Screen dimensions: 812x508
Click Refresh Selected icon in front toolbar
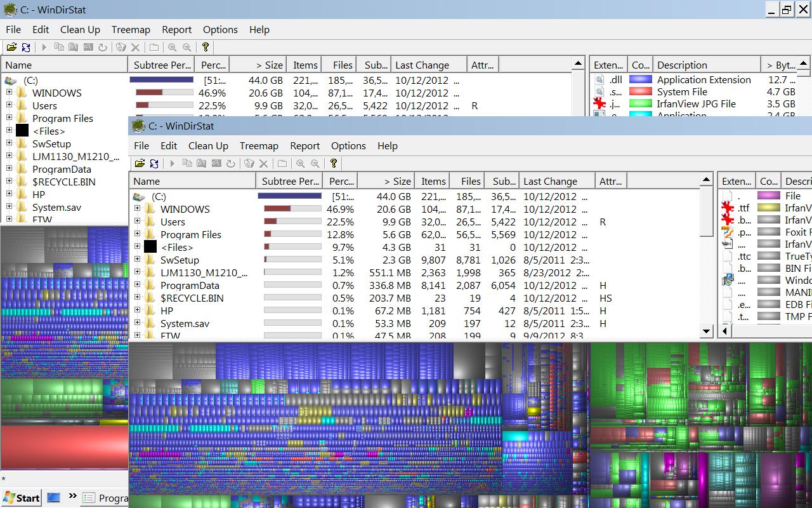[x=230, y=163]
